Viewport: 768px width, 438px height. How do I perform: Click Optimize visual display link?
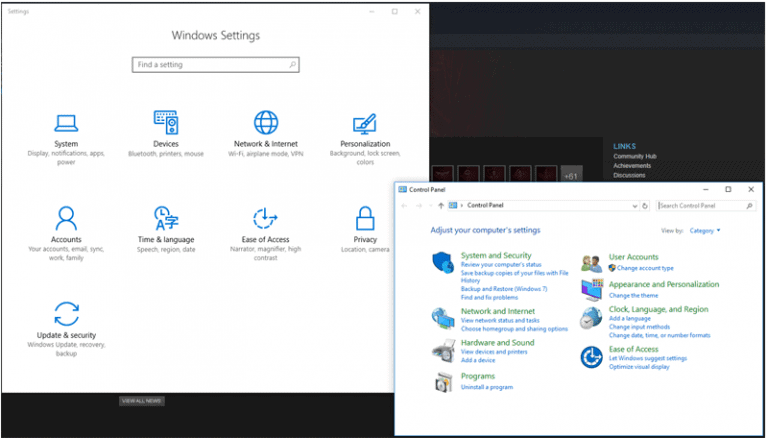[639, 367]
